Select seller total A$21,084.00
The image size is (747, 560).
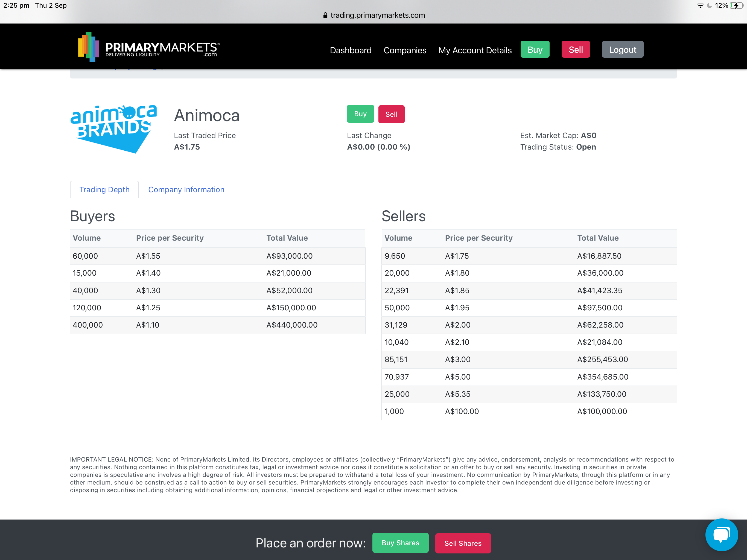tap(599, 342)
